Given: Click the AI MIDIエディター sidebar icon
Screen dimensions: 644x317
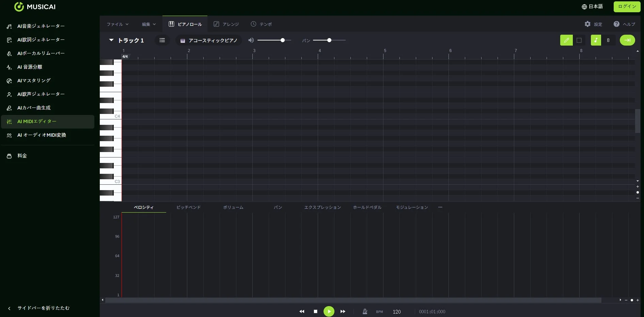Looking at the screenshot, I should (9, 121).
